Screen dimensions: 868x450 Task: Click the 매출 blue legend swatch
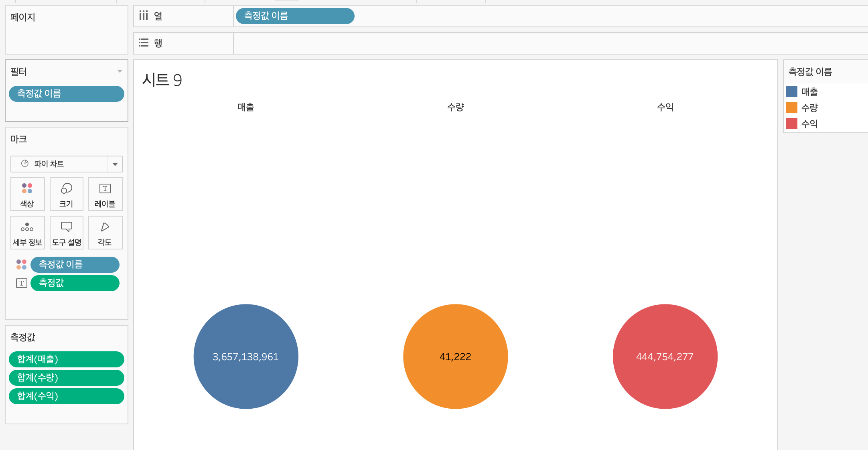[791, 92]
